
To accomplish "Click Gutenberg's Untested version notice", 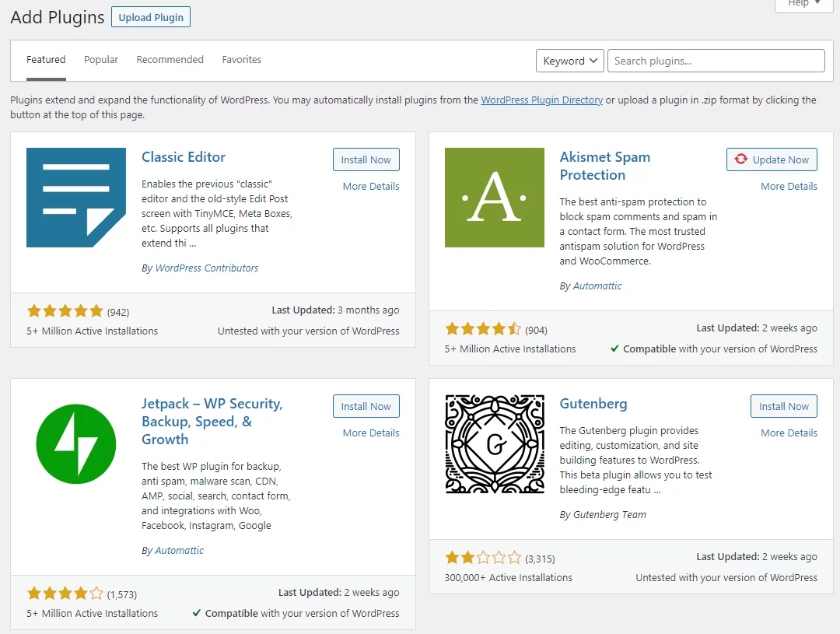I will [x=726, y=578].
